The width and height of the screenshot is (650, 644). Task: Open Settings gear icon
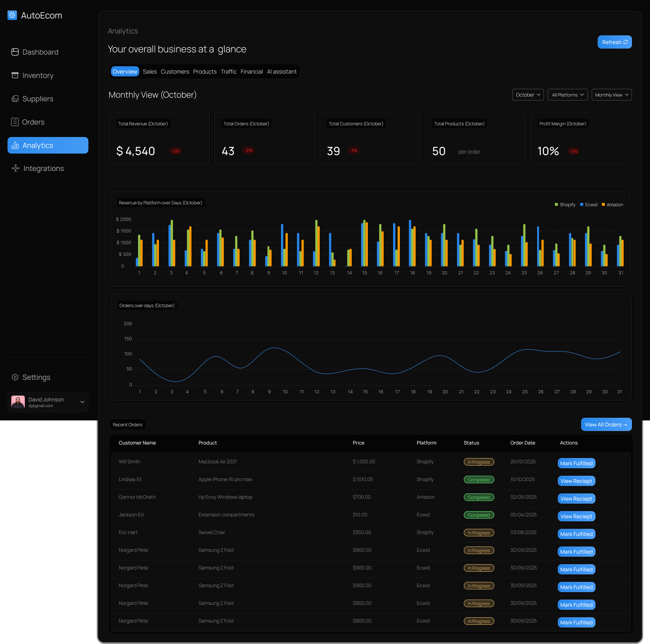pos(15,377)
